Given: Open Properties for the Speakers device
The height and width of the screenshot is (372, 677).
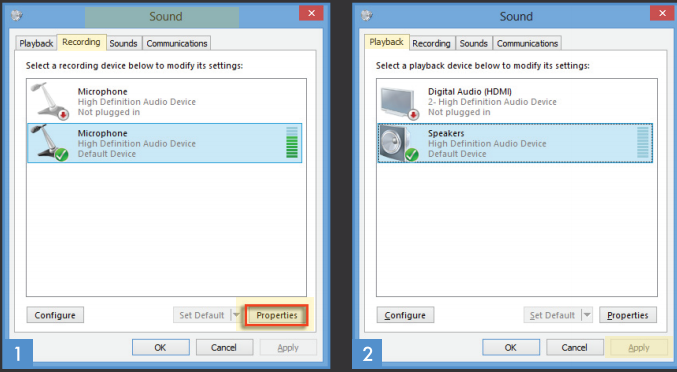Looking at the screenshot, I should [628, 315].
